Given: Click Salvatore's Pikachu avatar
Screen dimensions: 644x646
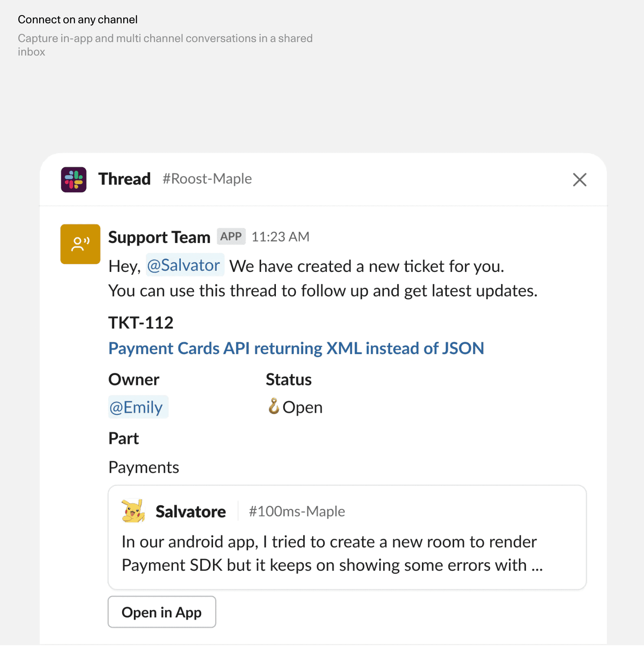Looking at the screenshot, I should click(x=133, y=511).
